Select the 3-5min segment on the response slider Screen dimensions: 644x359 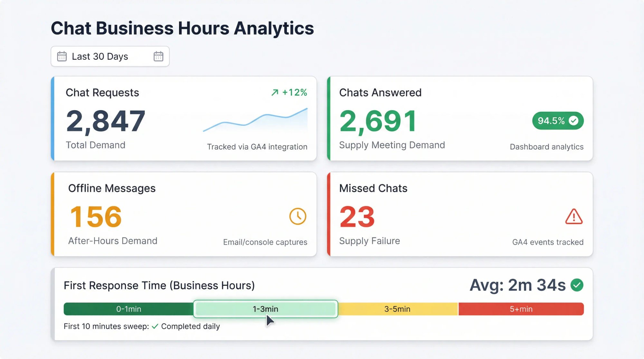[397, 309]
